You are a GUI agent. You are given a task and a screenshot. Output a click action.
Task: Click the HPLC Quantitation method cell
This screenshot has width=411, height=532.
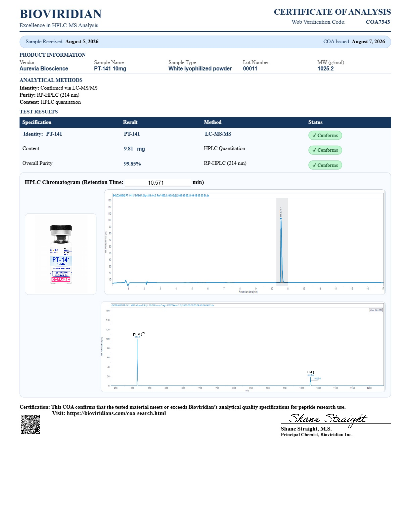click(x=224, y=149)
